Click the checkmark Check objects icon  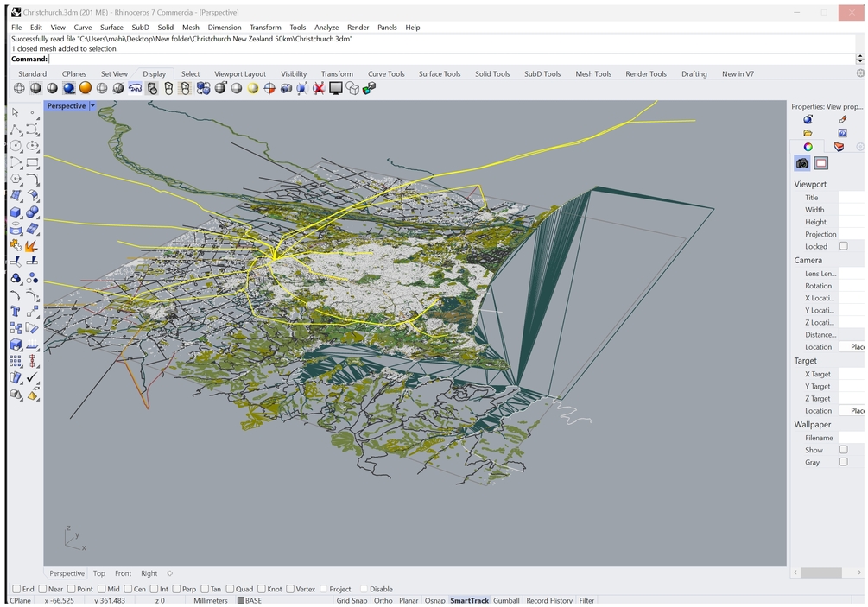33,377
